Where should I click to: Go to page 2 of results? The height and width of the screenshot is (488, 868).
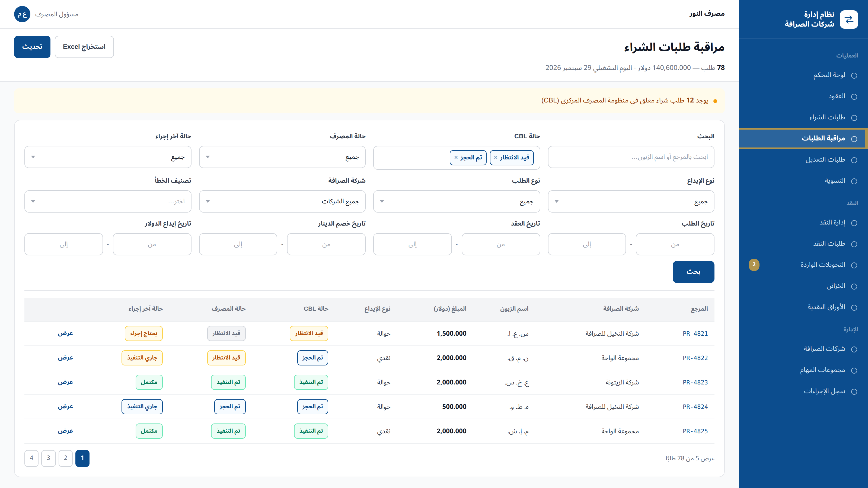(x=65, y=458)
